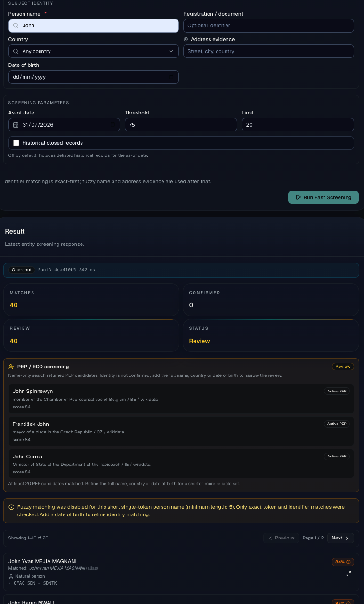The height and width of the screenshot is (604, 364).
Task: Click the Run ID 4ca410b5 text
Action: (x=57, y=270)
